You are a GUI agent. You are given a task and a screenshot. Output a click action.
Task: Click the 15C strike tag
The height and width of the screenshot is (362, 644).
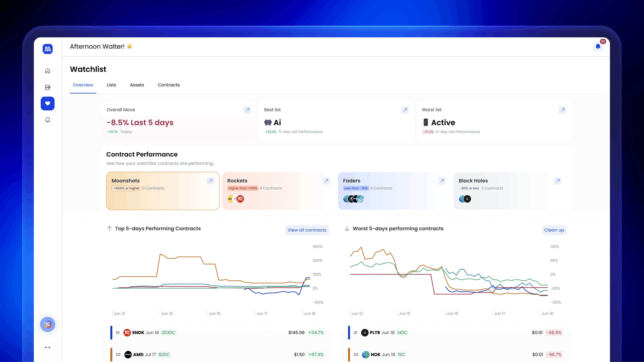pos(401,354)
